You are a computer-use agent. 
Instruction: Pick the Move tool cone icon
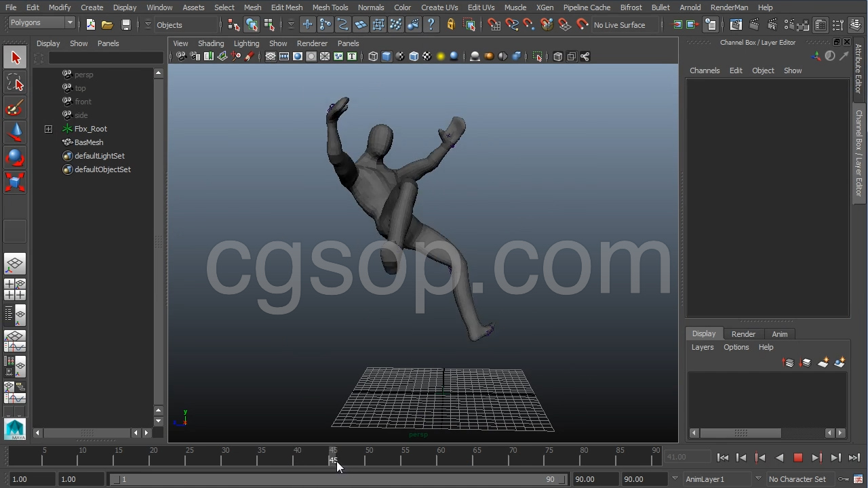[x=15, y=133]
